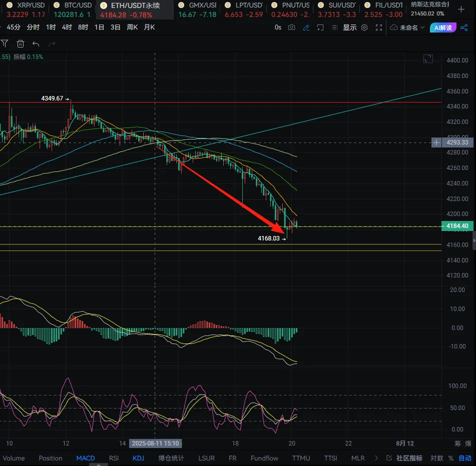The height and width of the screenshot is (466, 476).
Task: Open the PNUT/USD ticker tab
Action: pos(290,9)
